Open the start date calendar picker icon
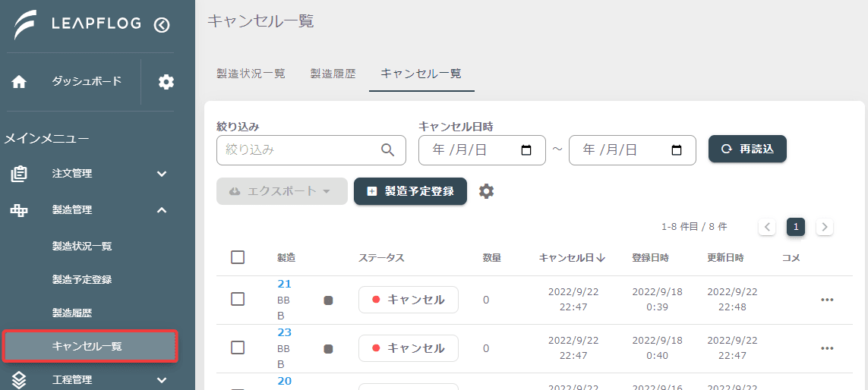 pos(526,150)
